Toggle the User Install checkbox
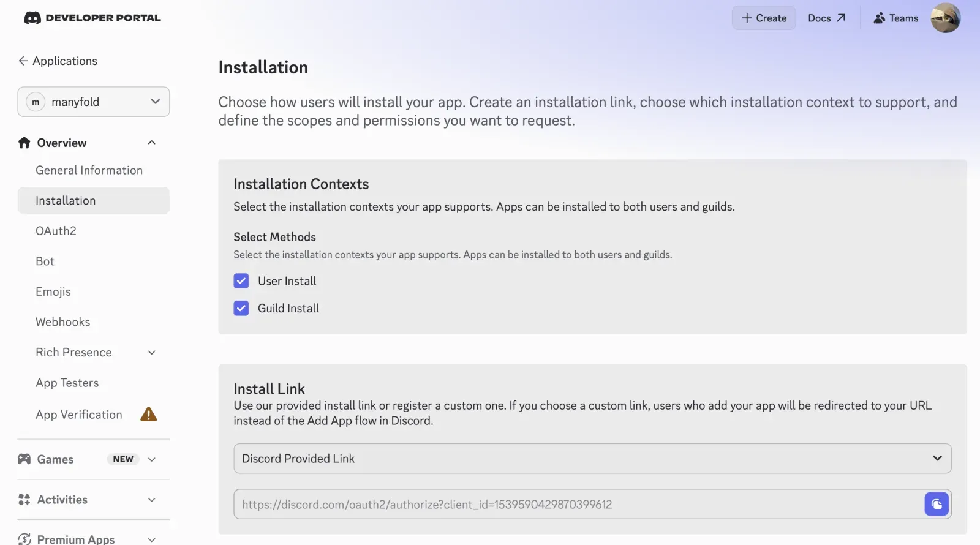 [x=241, y=281]
